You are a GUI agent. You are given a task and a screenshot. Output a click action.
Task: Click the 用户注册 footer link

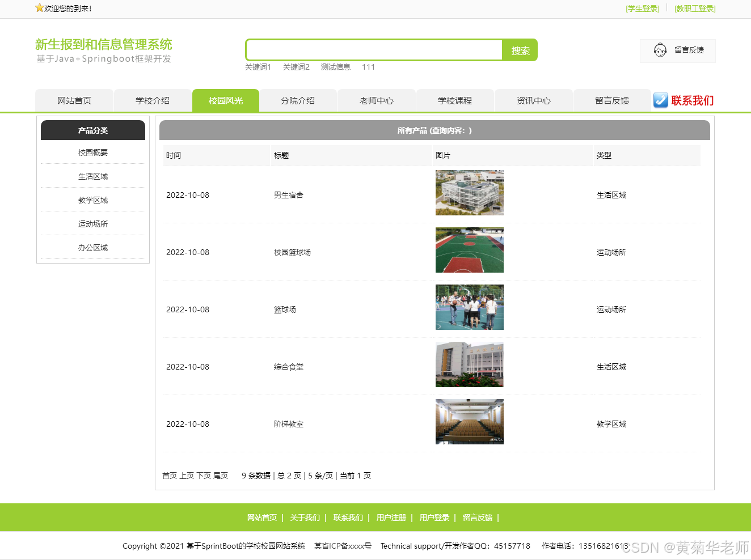[x=391, y=517]
